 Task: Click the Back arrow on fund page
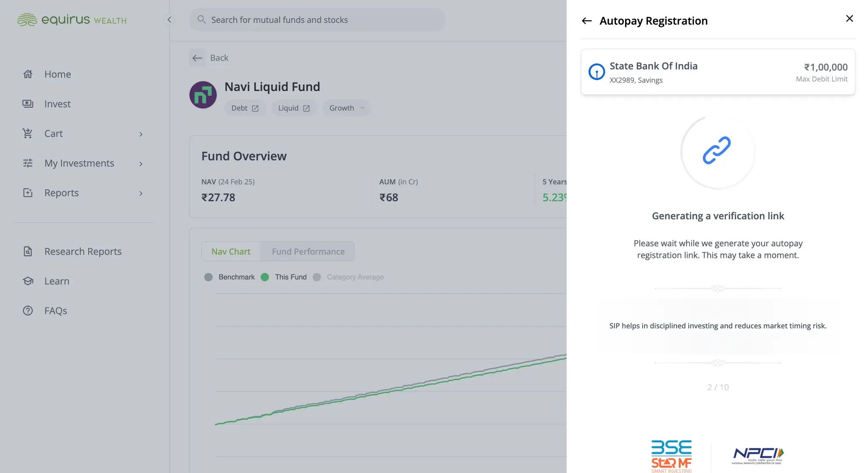tap(197, 58)
